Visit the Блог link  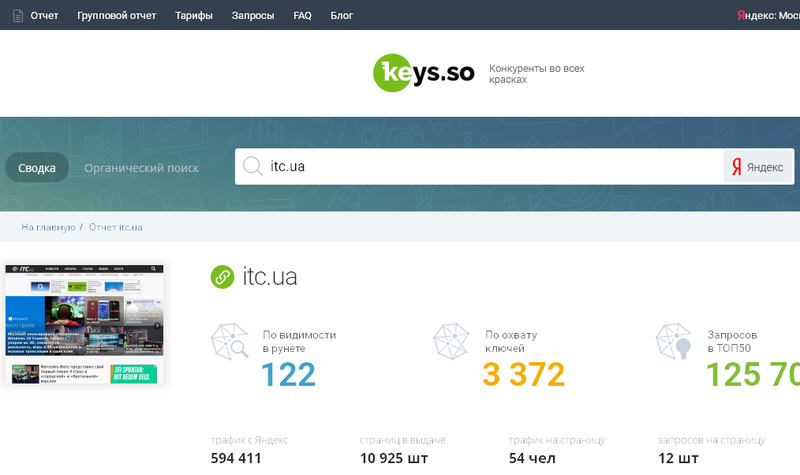click(x=342, y=16)
